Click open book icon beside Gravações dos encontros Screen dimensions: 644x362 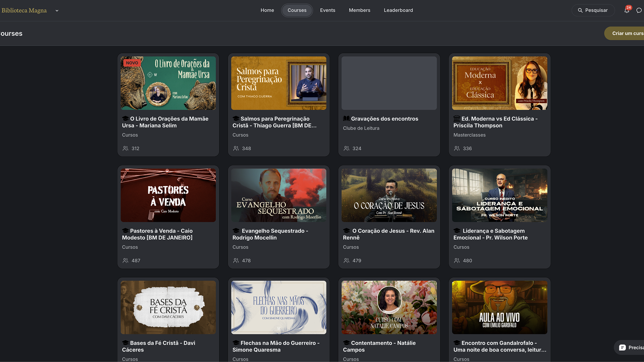click(x=346, y=119)
